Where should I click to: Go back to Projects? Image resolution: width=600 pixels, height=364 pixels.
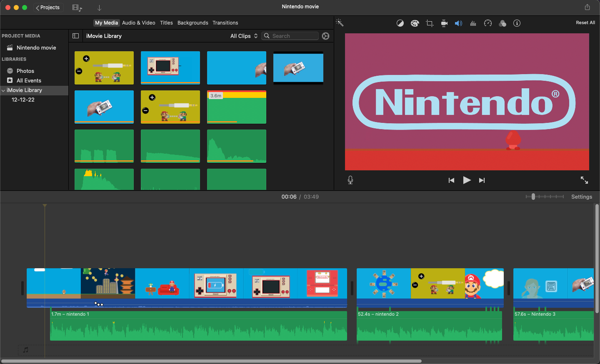tap(48, 7)
